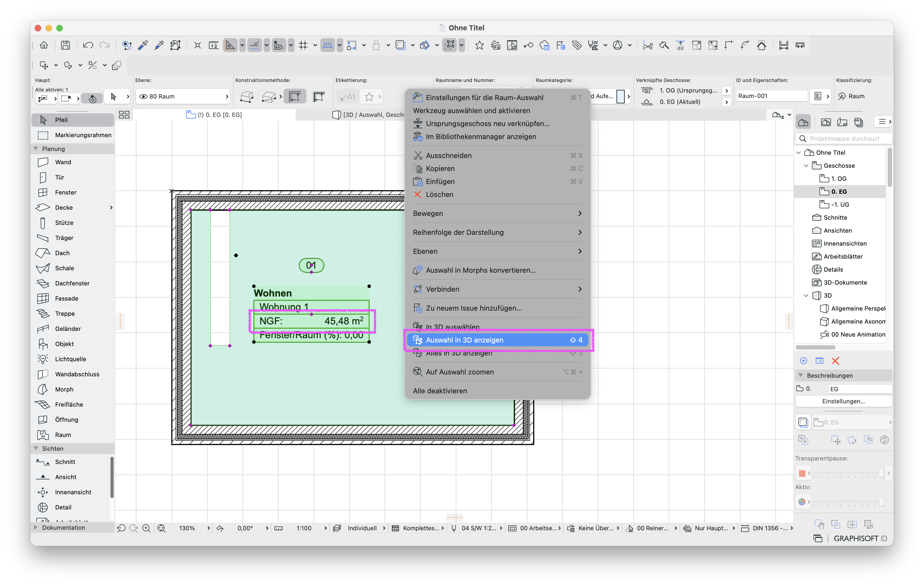Select the Markierungsrahmen tool
This screenshot has width=924, height=586.
click(73, 135)
